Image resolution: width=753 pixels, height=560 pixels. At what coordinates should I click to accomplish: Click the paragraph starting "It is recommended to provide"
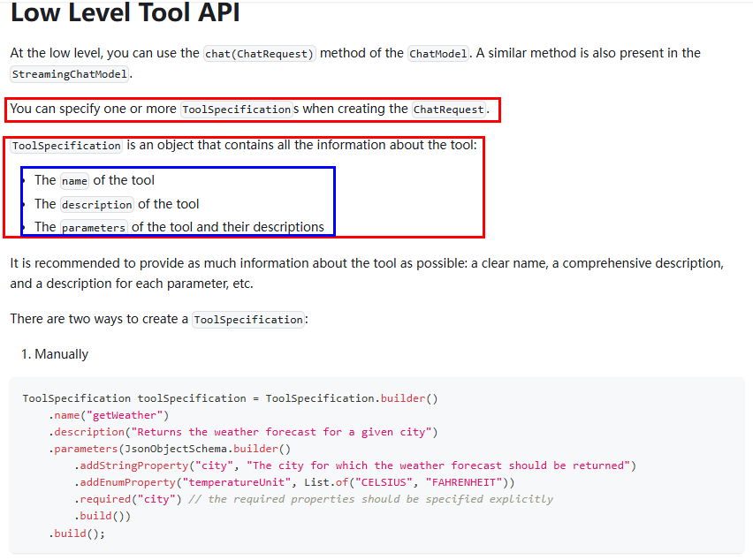pyautogui.click(x=367, y=273)
